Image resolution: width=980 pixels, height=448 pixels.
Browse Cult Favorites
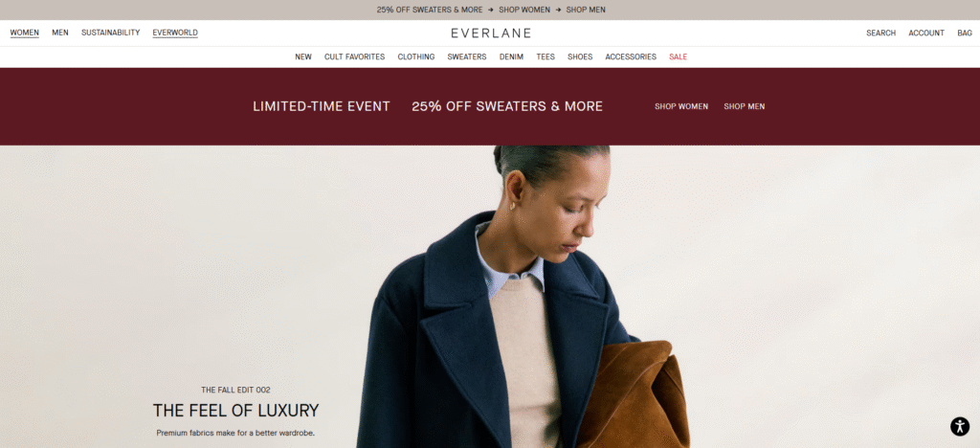tap(354, 56)
